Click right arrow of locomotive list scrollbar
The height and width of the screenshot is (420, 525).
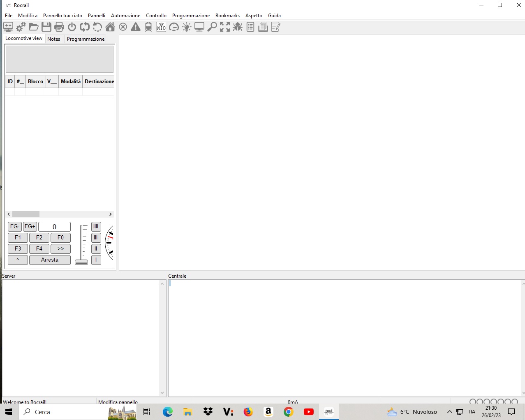(x=110, y=214)
